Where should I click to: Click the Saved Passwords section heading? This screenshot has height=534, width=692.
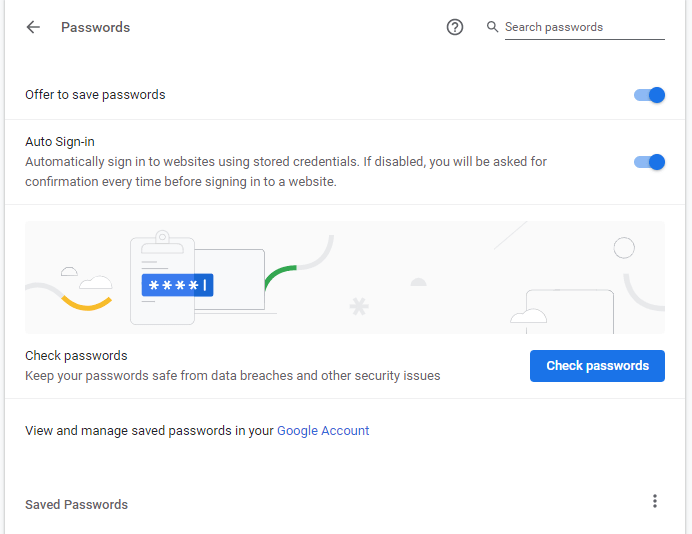coord(76,504)
